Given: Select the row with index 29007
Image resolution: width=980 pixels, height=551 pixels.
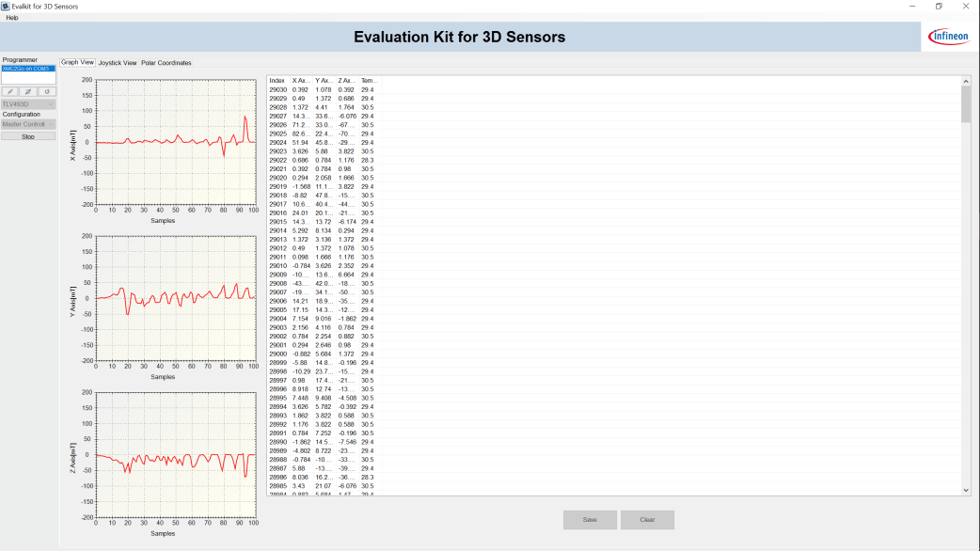Looking at the screenshot, I should pyautogui.click(x=324, y=292).
